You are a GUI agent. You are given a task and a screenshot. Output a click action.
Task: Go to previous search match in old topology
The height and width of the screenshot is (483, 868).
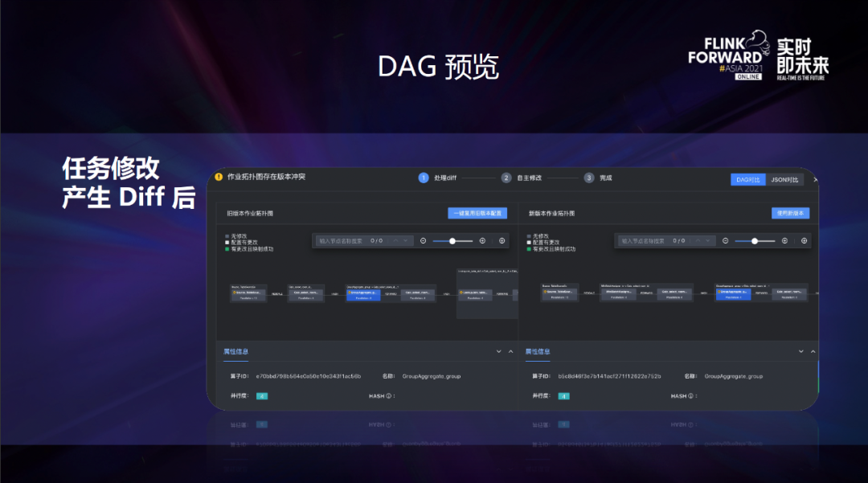(x=395, y=240)
